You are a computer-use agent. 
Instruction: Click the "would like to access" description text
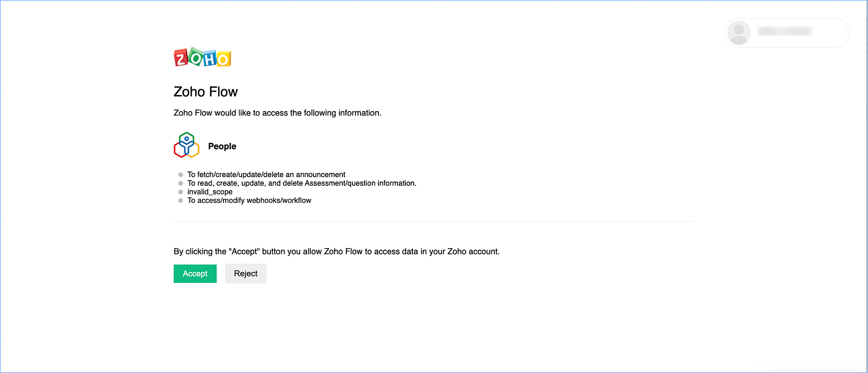[277, 113]
